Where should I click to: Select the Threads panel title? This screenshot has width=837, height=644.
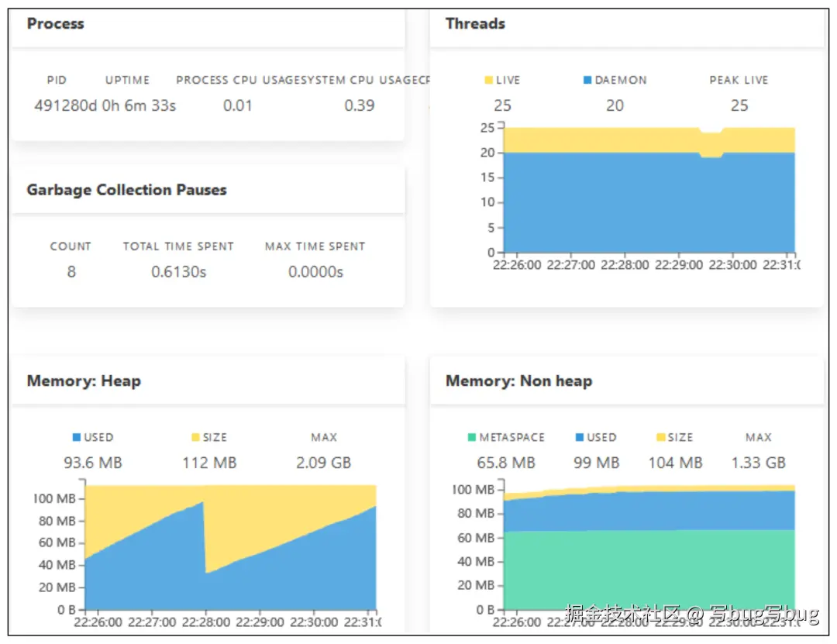(475, 24)
